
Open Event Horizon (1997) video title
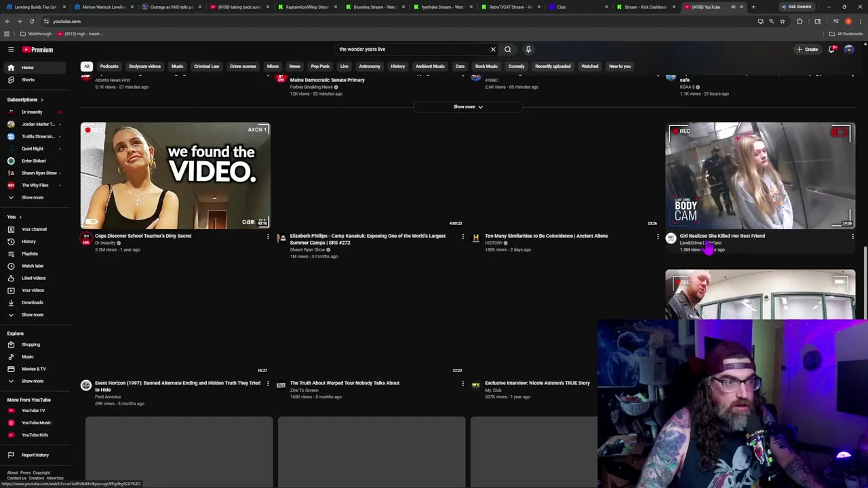[x=178, y=386]
